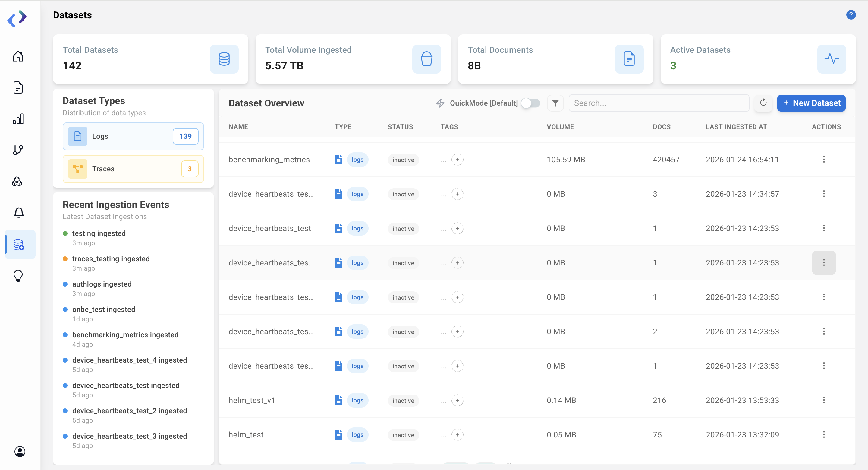Refresh the Dataset Overview list
Viewport: 868px width, 470px height.
763,103
